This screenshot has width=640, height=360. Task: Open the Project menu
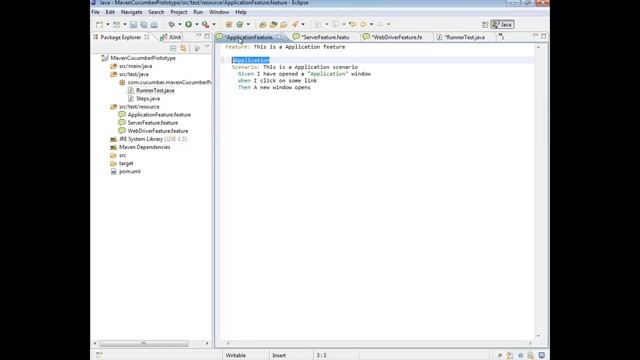point(179,12)
